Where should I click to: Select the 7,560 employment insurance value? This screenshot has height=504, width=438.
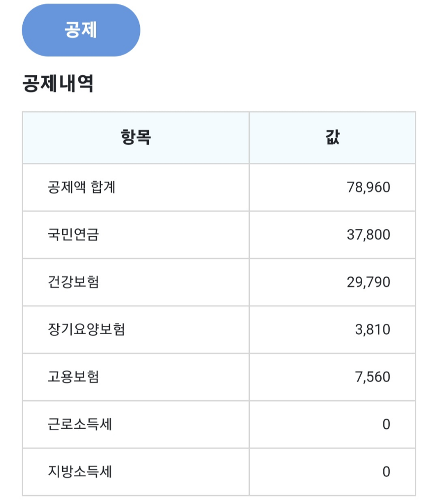(372, 377)
